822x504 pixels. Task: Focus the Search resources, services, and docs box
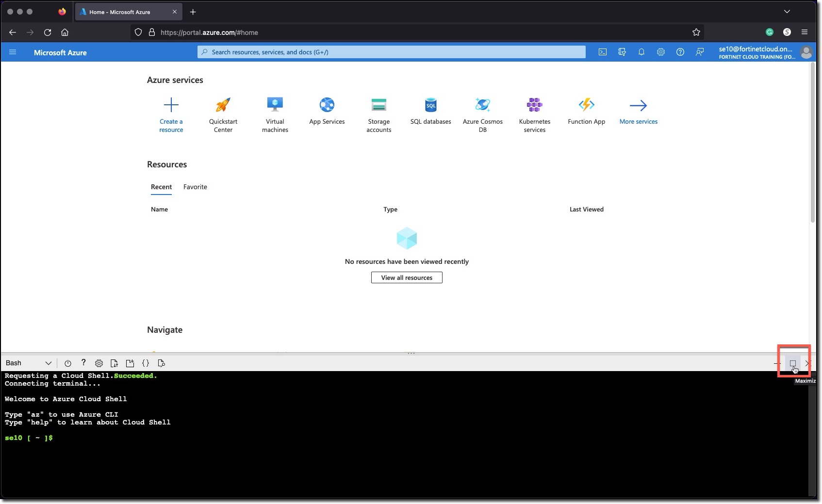tap(392, 52)
